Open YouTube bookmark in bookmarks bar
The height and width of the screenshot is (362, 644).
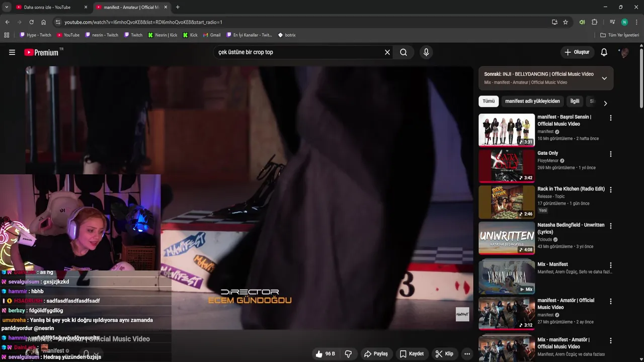[68, 35]
